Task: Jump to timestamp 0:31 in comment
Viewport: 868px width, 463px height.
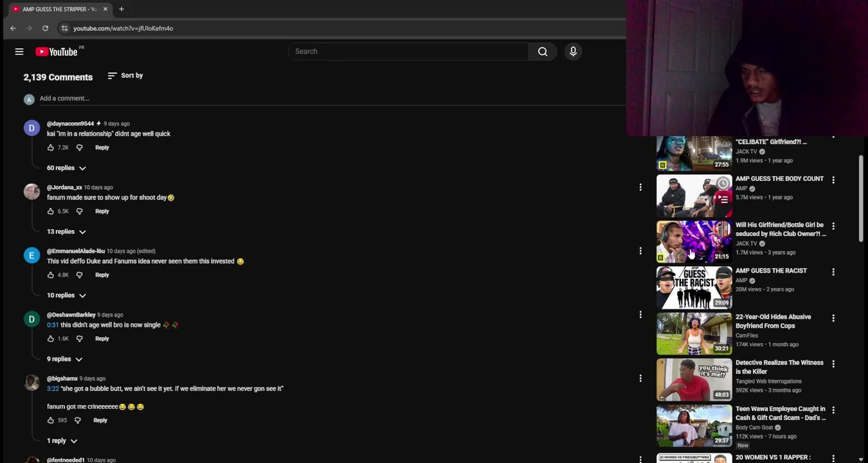Action: click(52, 325)
